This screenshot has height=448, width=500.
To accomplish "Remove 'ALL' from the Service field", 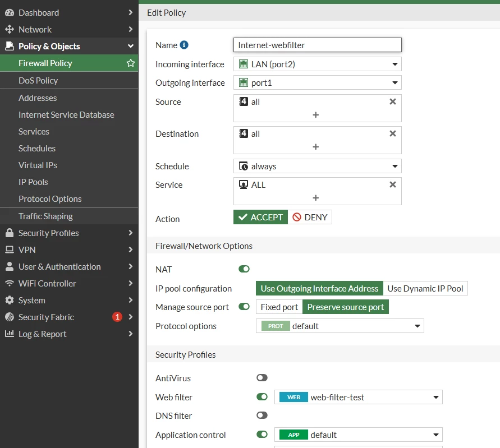I will click(393, 184).
